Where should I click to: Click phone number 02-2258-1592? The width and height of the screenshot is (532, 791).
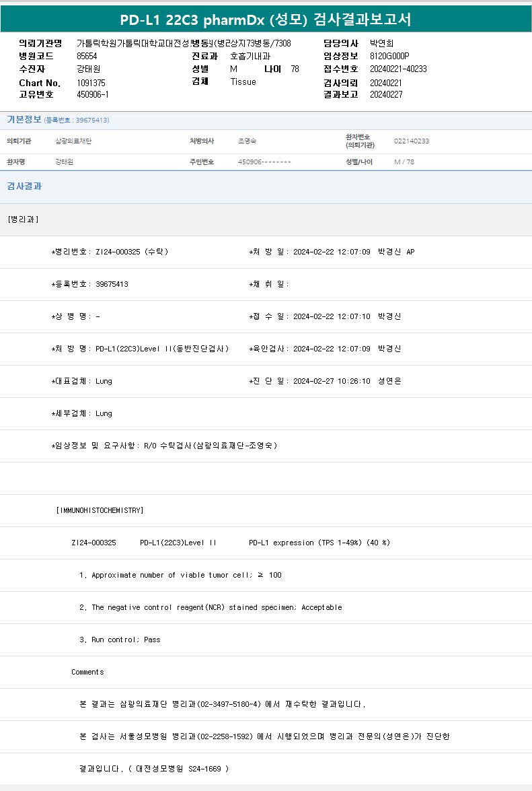[225, 736]
